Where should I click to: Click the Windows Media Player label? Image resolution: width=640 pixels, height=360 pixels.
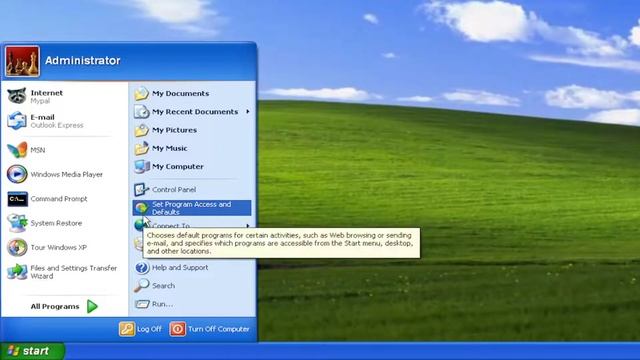click(67, 175)
